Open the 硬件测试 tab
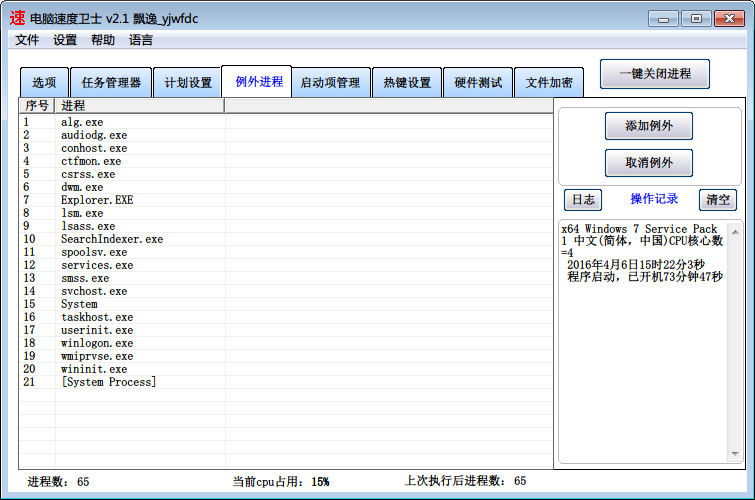The height and width of the screenshot is (500, 755). pos(478,83)
